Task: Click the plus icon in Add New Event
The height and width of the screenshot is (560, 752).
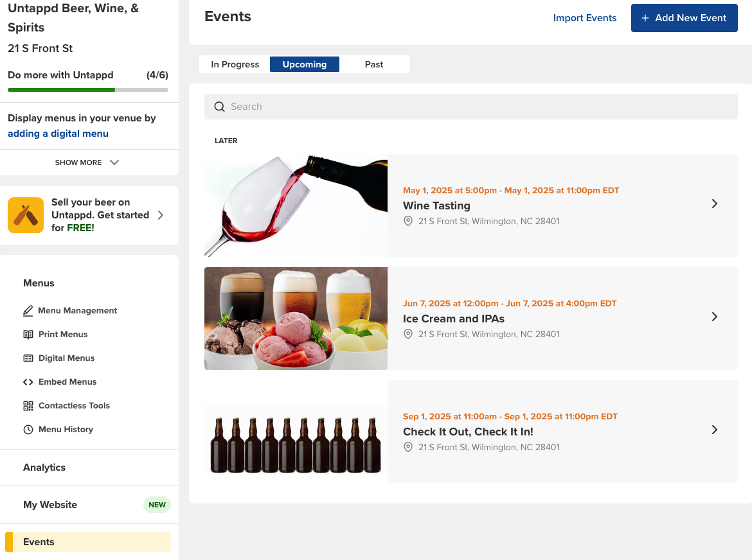Action: (x=645, y=18)
